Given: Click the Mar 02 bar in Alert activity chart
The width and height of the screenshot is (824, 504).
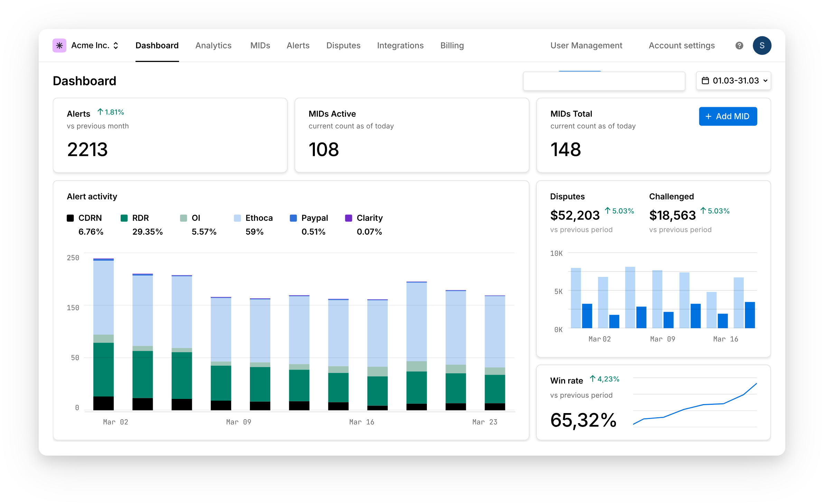Looking at the screenshot, I should [x=103, y=334].
